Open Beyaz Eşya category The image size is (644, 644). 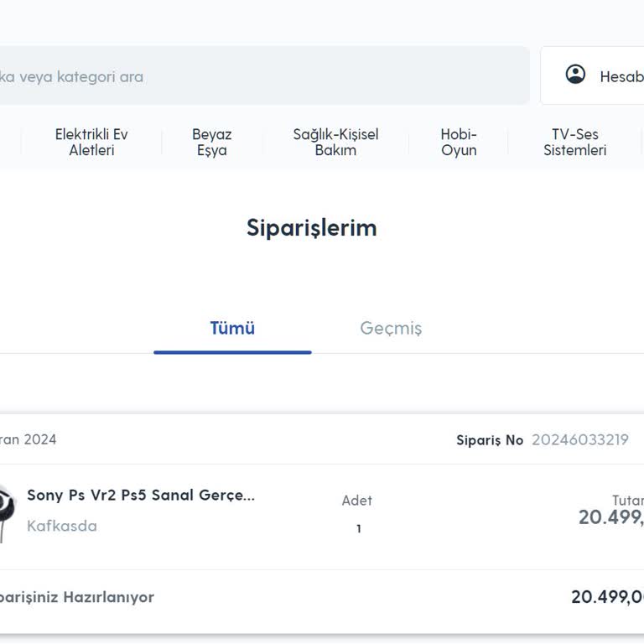click(212, 142)
